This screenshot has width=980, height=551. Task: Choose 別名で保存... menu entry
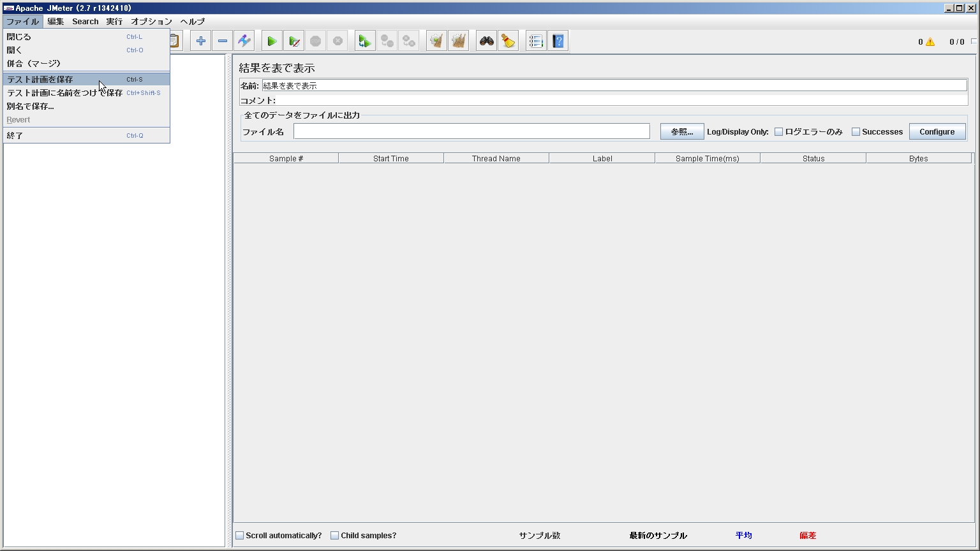[86, 107]
